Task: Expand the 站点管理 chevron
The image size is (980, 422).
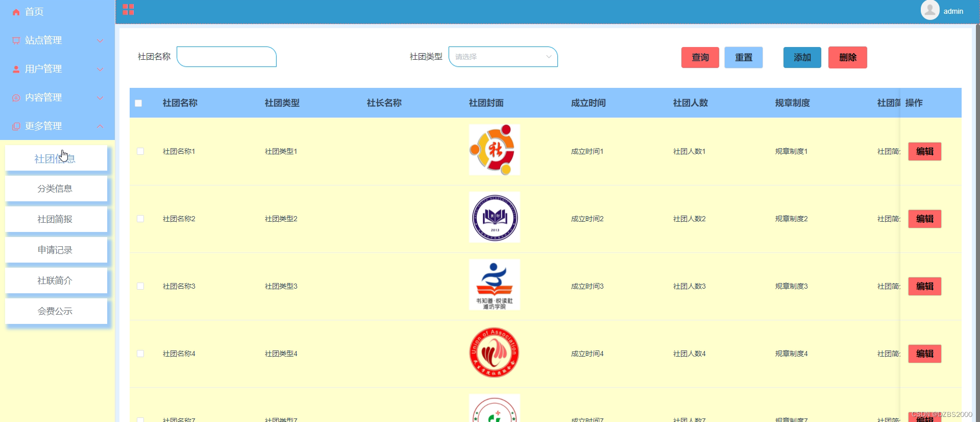Action: click(x=100, y=40)
